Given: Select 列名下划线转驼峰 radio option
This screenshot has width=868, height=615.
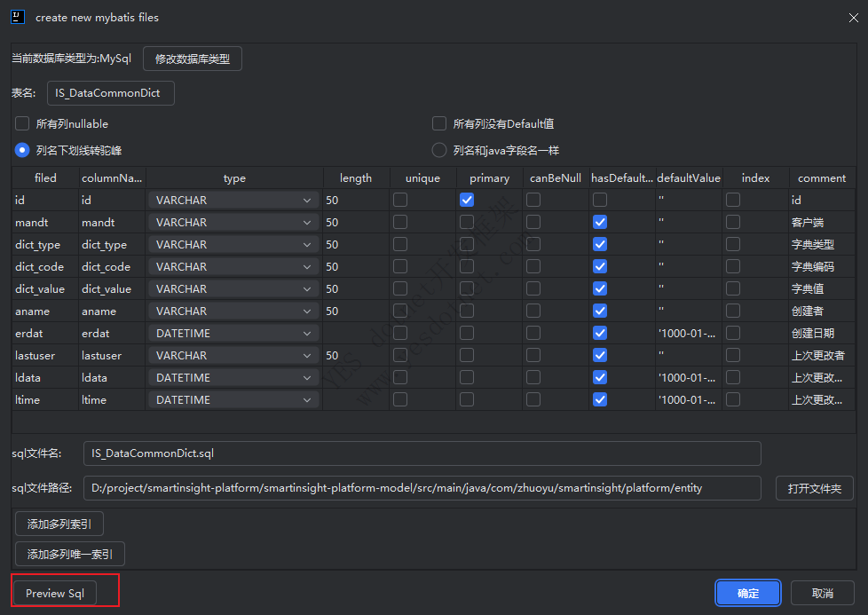Looking at the screenshot, I should point(22,150).
